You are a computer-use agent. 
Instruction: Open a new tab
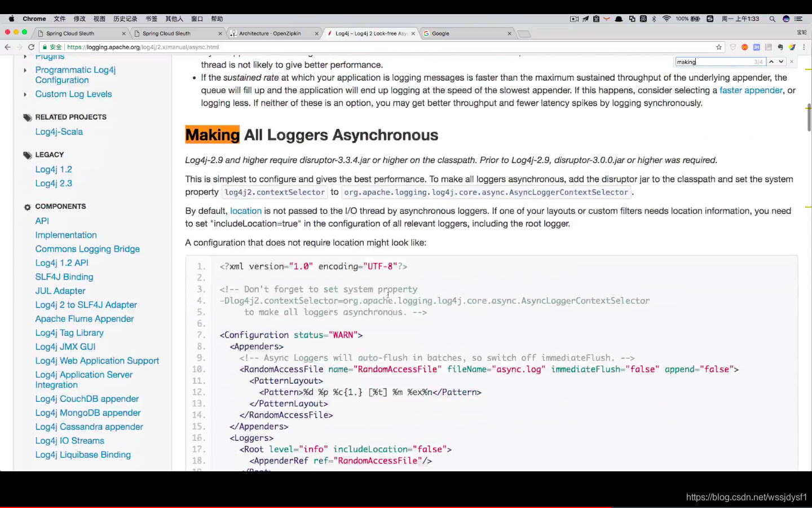click(x=524, y=34)
